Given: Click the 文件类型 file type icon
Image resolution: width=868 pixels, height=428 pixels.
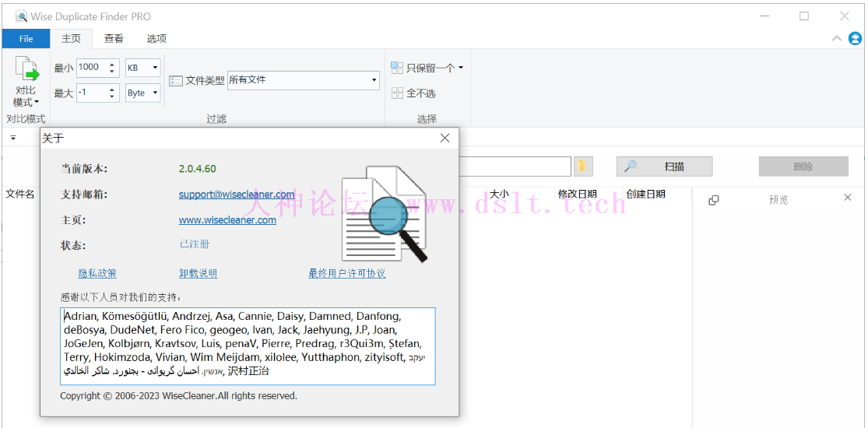Looking at the screenshot, I should (175, 80).
